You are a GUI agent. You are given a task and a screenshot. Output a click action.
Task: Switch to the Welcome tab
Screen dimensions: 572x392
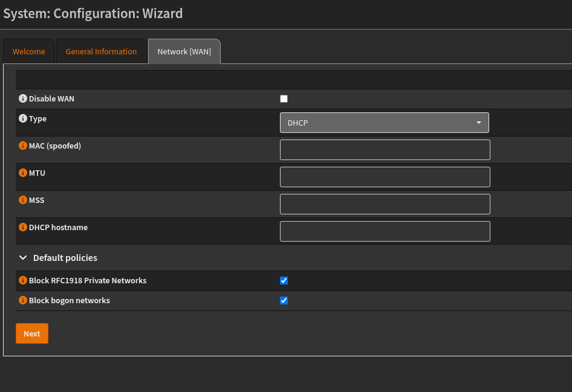29,52
